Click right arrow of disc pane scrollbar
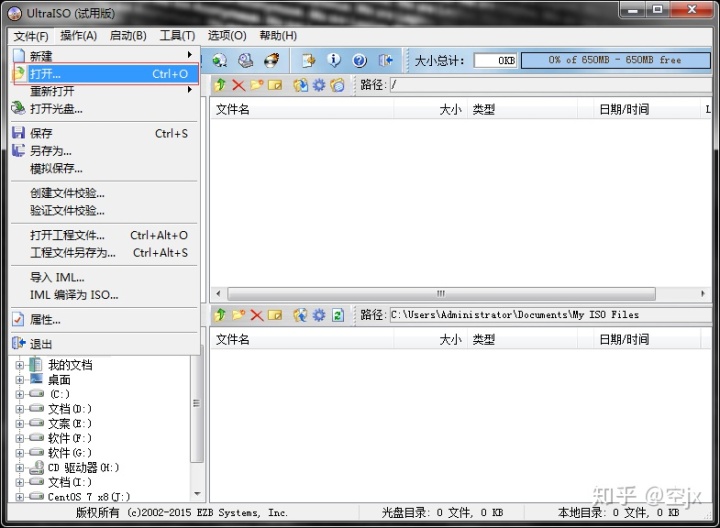This screenshot has width=720, height=528. [x=703, y=293]
